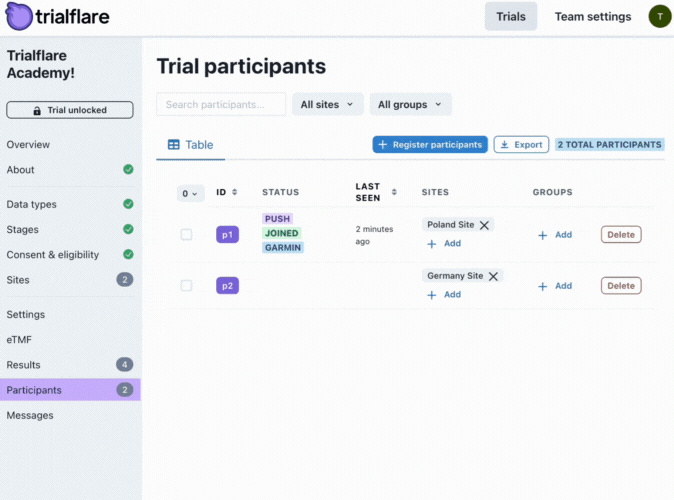Sort by ID column arrows

(234, 192)
